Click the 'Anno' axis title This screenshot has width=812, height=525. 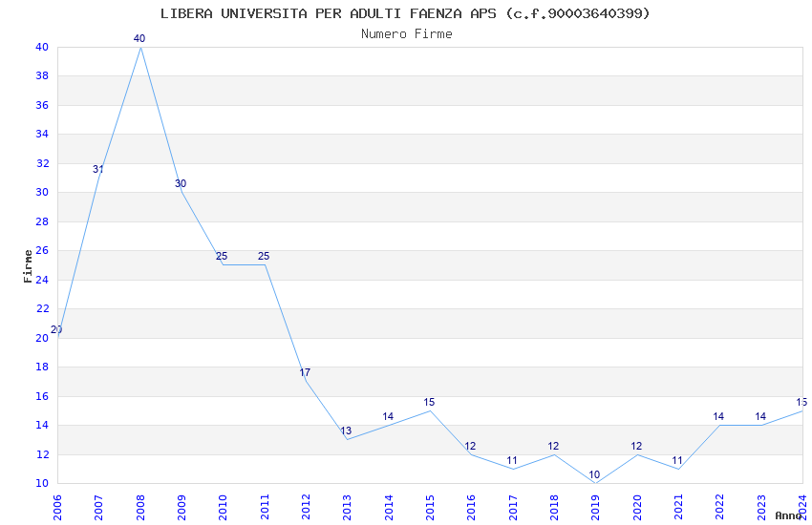pos(788,515)
